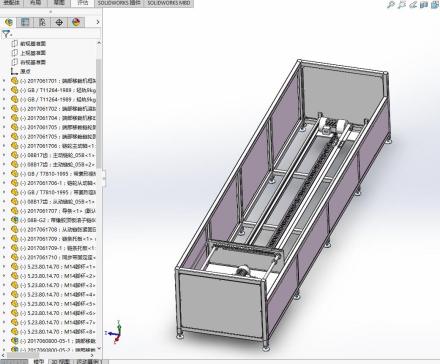
Task: Click the horizontal scrollbar right arrow
Action: click(x=93, y=355)
